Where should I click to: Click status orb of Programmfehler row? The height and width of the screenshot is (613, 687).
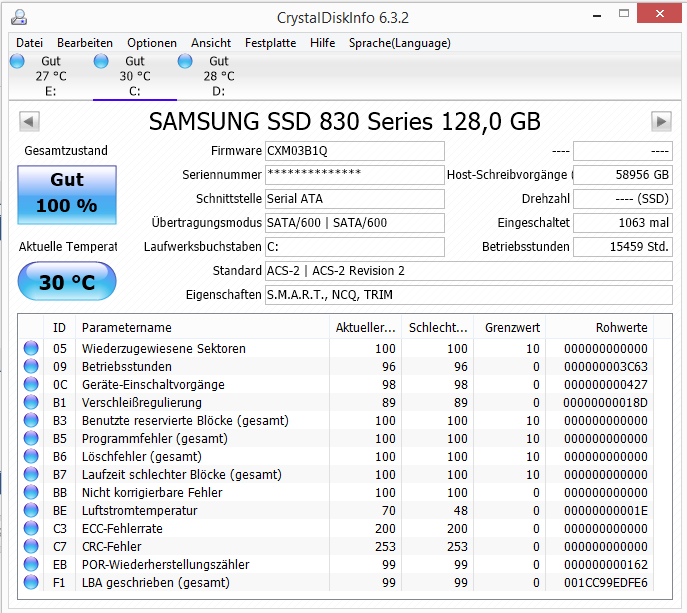31,438
